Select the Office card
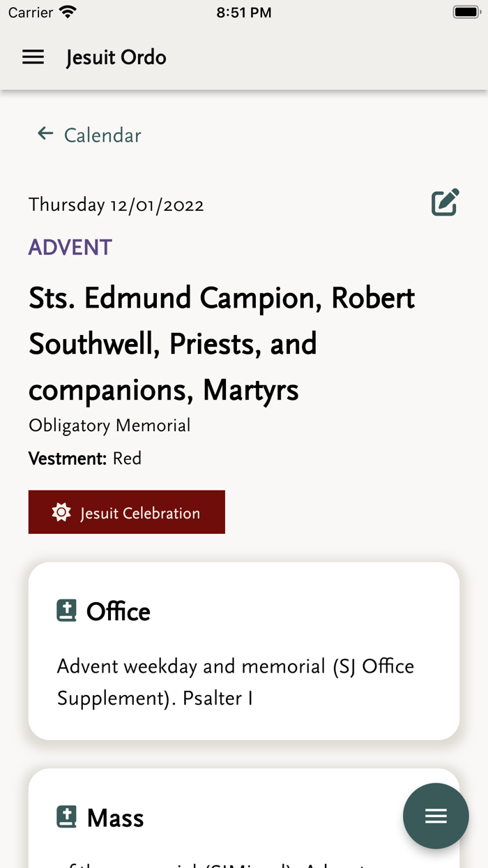Image resolution: width=488 pixels, height=868 pixels. click(x=243, y=650)
